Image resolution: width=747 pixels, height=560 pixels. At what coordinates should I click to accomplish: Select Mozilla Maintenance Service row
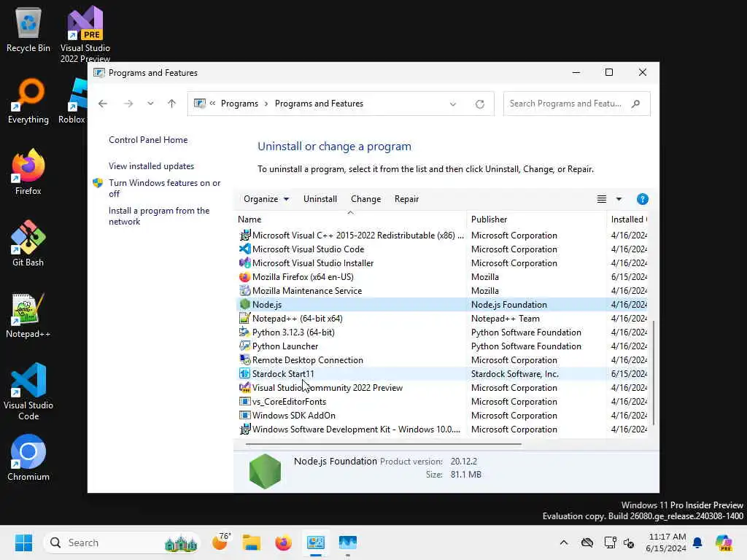coord(441,290)
